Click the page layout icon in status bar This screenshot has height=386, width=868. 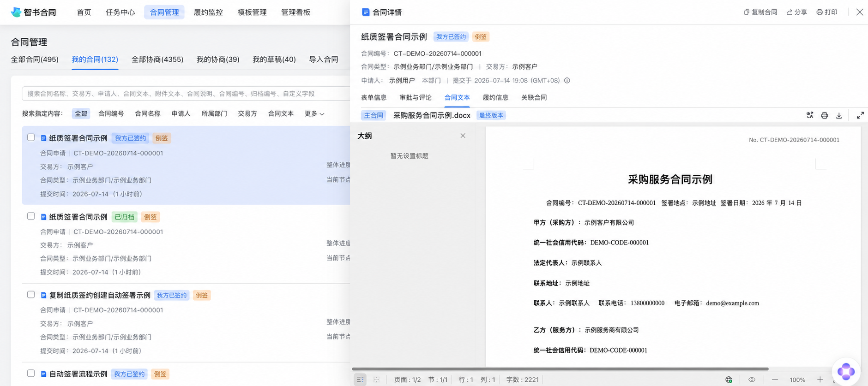click(x=377, y=380)
